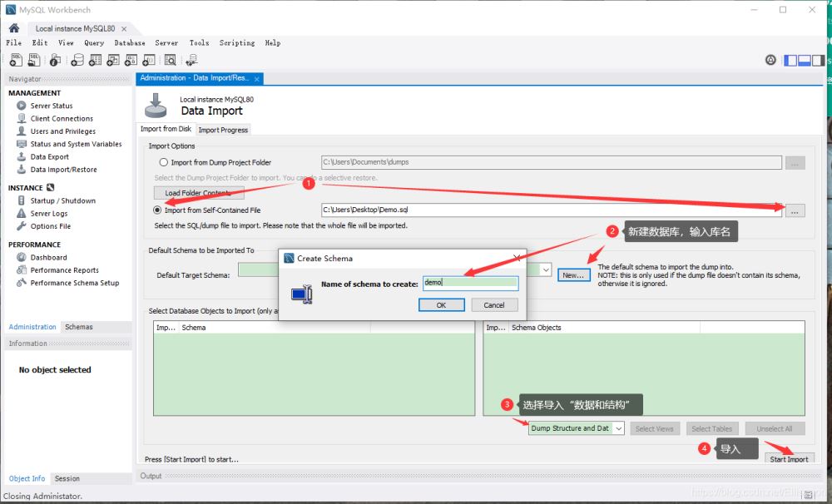Click the schema name input field

point(470,283)
